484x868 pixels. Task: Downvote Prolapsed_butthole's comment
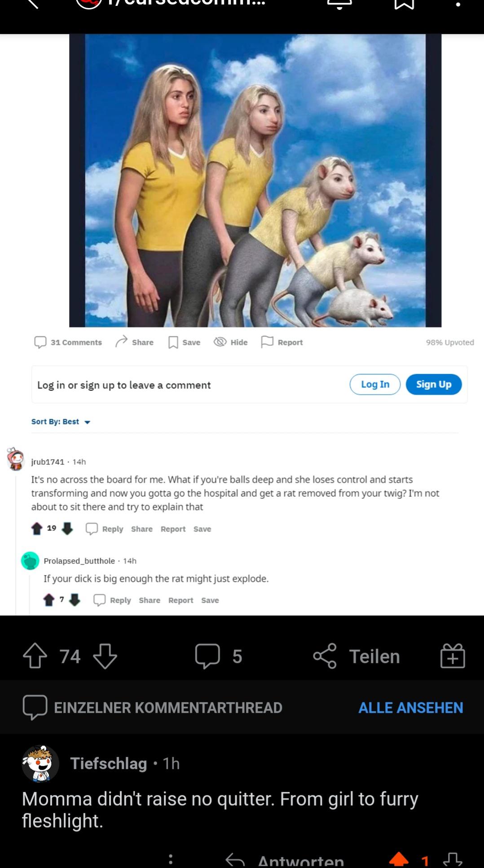[75, 600]
